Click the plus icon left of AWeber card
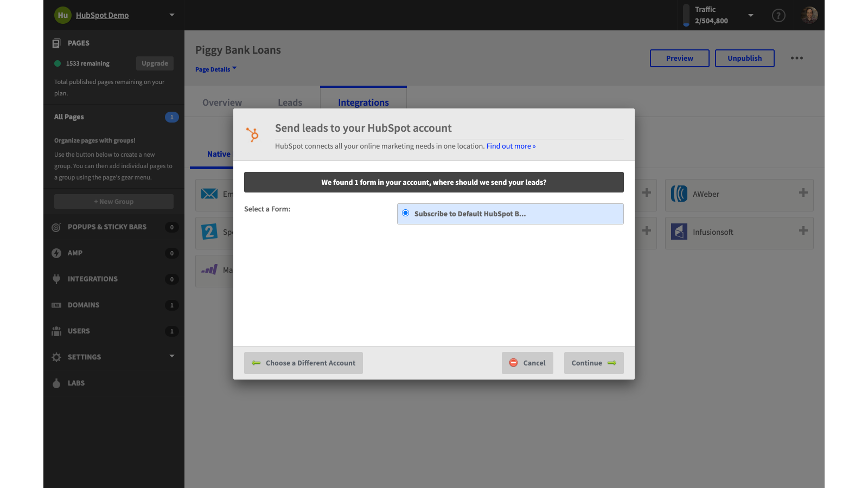The image size is (868, 488). tap(647, 192)
